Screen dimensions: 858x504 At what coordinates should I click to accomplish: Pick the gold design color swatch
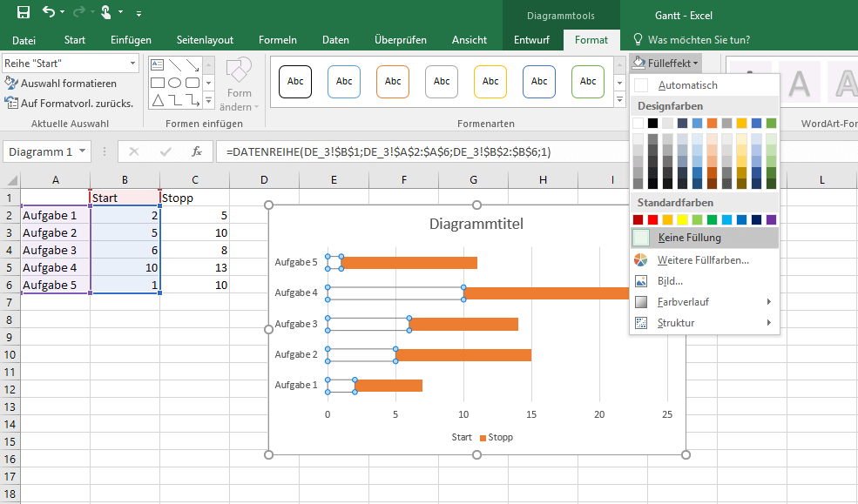[741, 123]
